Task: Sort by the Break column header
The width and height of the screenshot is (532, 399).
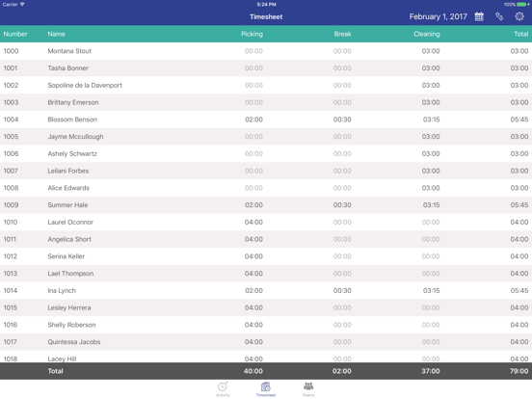Action: (x=342, y=34)
